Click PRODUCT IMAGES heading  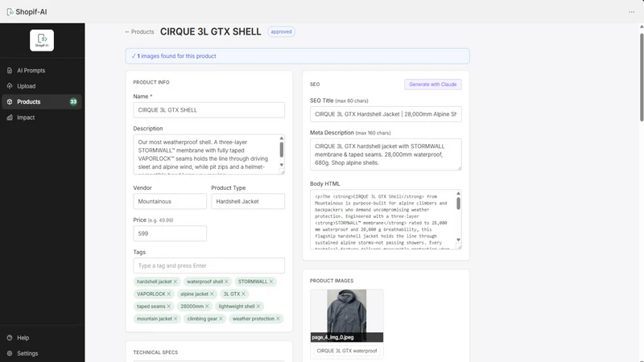click(x=332, y=281)
